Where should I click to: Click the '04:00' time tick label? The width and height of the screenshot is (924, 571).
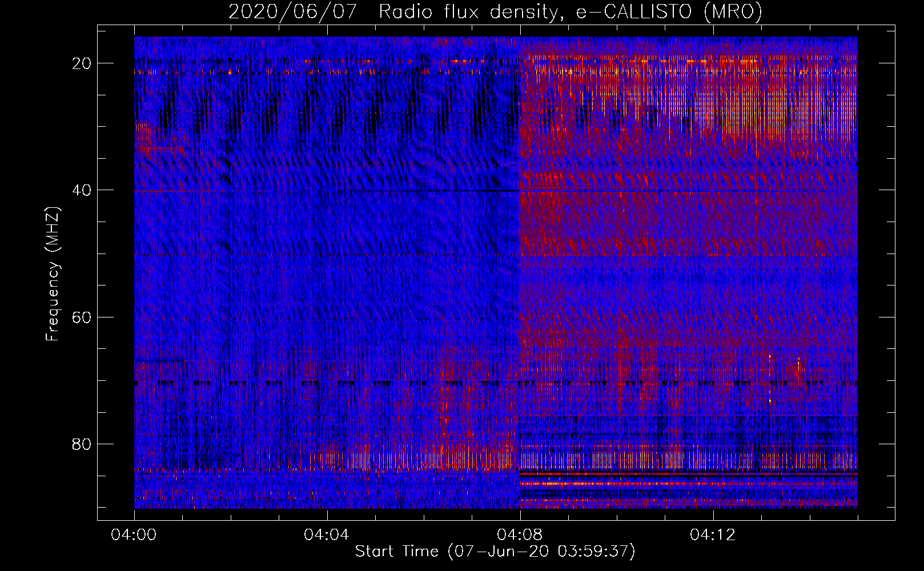[134, 535]
